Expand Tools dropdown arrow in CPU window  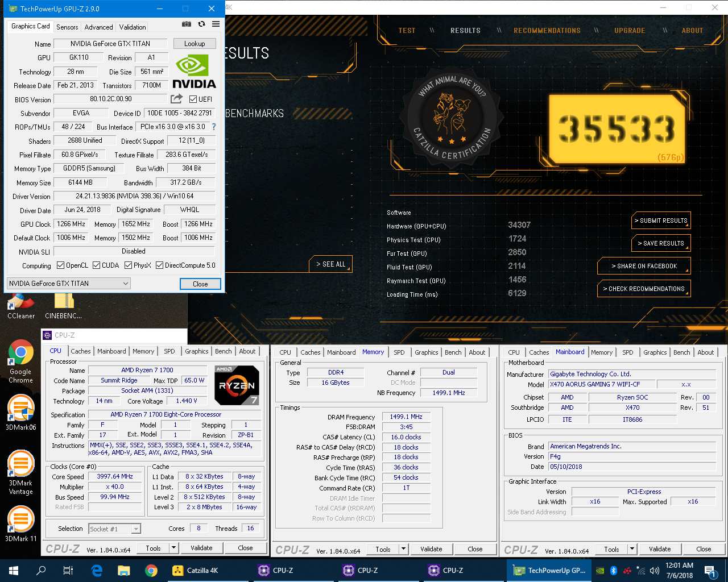pyautogui.click(x=174, y=548)
